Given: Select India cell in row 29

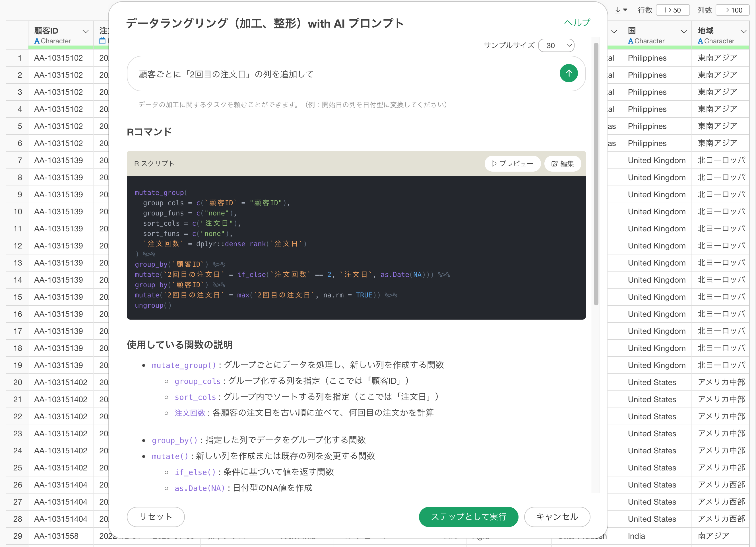Looking at the screenshot, I should coord(657,536).
